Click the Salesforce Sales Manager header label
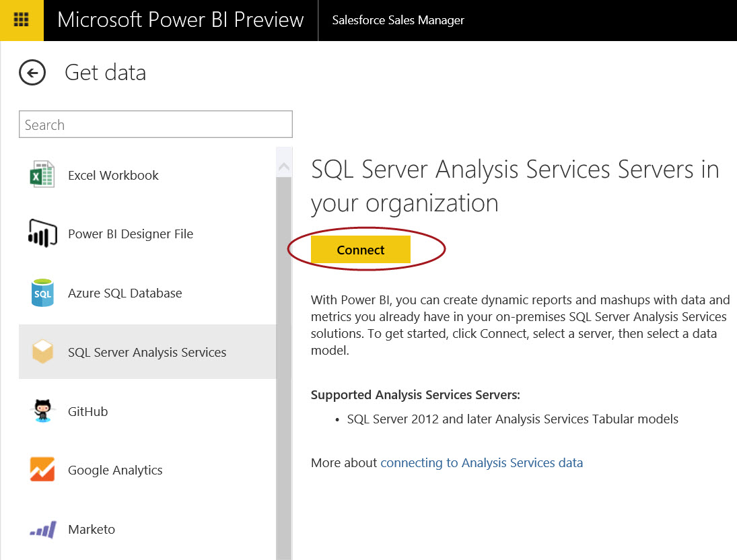 (398, 20)
